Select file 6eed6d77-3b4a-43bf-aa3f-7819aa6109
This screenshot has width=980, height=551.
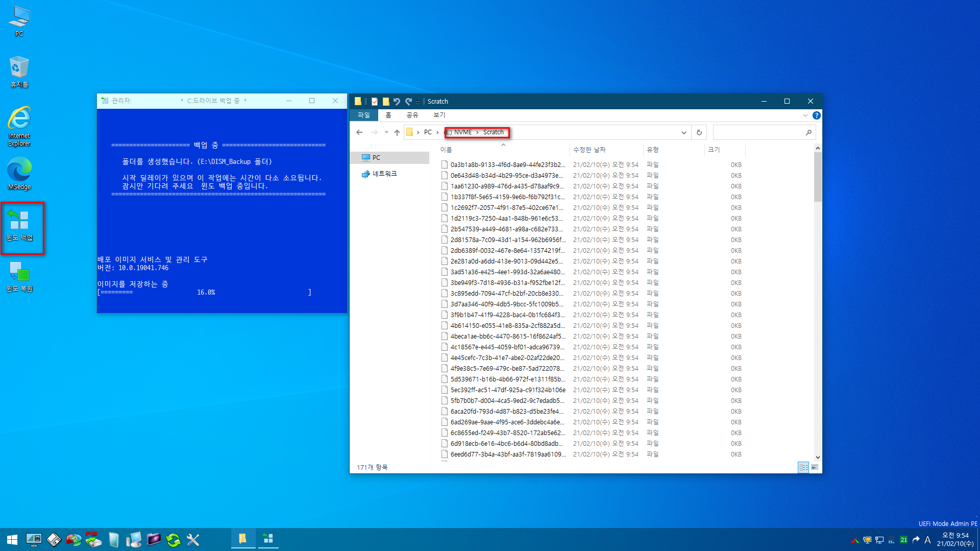(x=592, y=454)
